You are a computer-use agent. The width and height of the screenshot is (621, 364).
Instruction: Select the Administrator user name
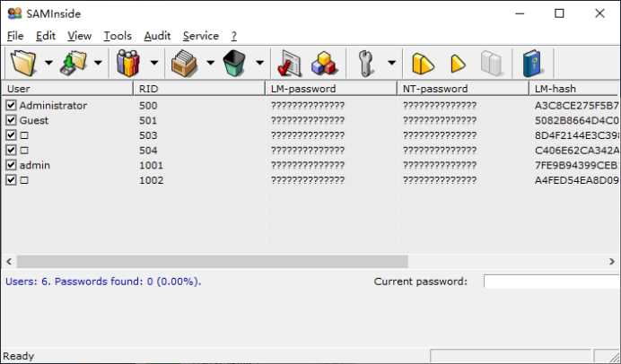click(53, 105)
